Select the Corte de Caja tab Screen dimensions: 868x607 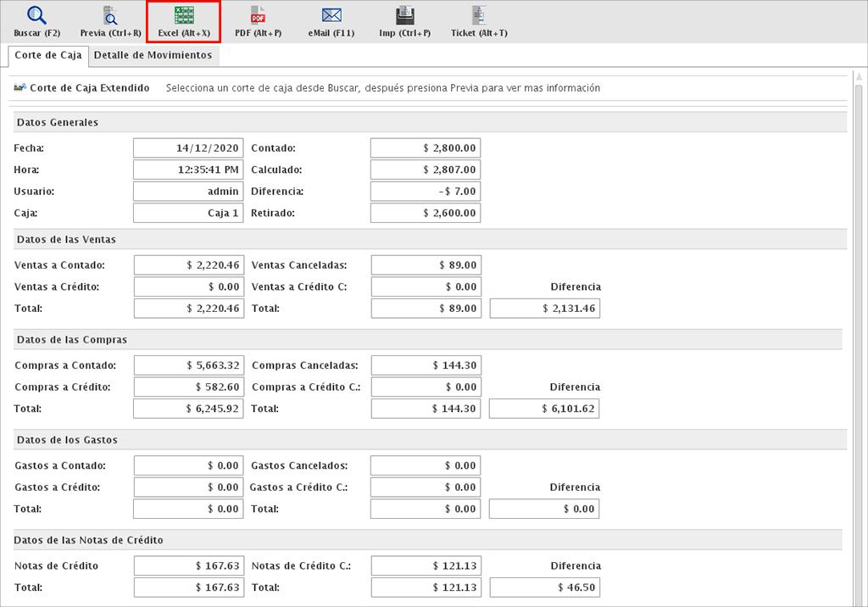pos(48,55)
